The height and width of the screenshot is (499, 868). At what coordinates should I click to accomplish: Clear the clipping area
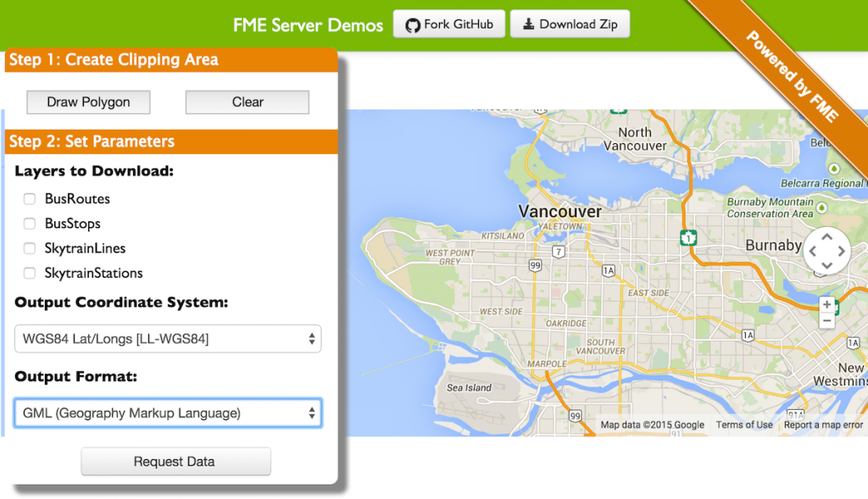click(248, 103)
